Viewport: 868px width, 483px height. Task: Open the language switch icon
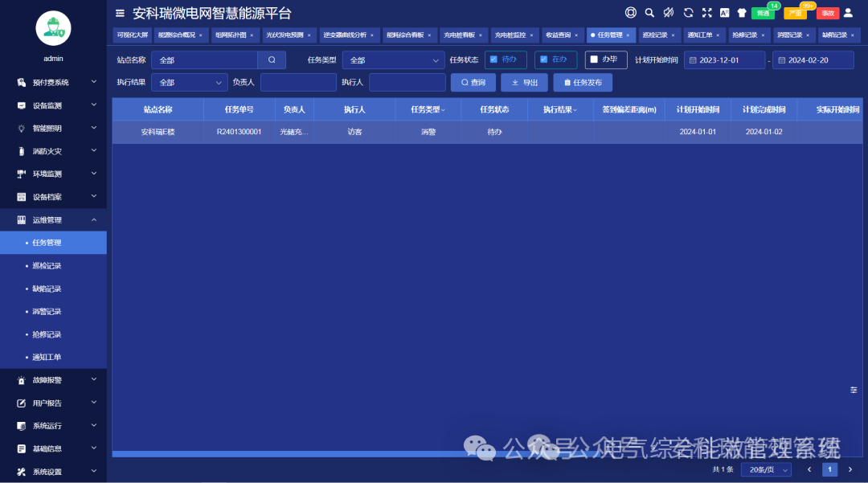point(724,13)
